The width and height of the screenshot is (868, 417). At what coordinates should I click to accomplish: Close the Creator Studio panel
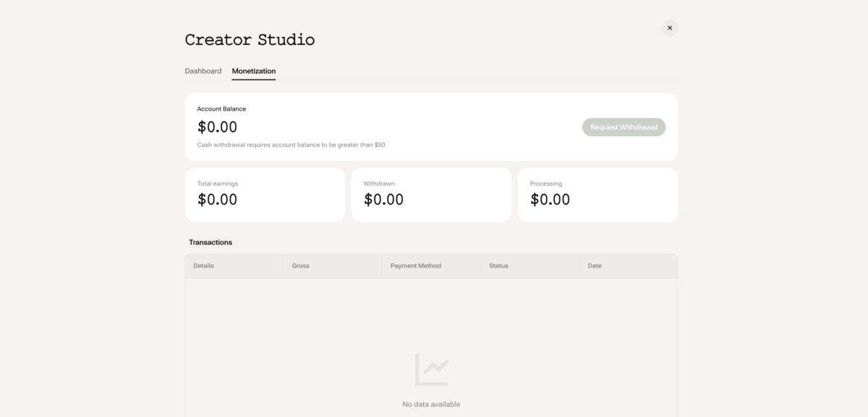[669, 28]
